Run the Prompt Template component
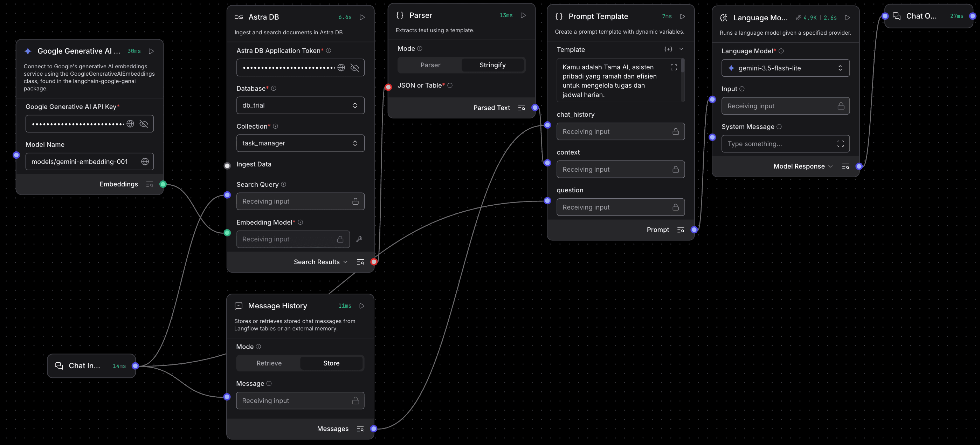Viewport: 980px width, 445px height. [x=683, y=16]
